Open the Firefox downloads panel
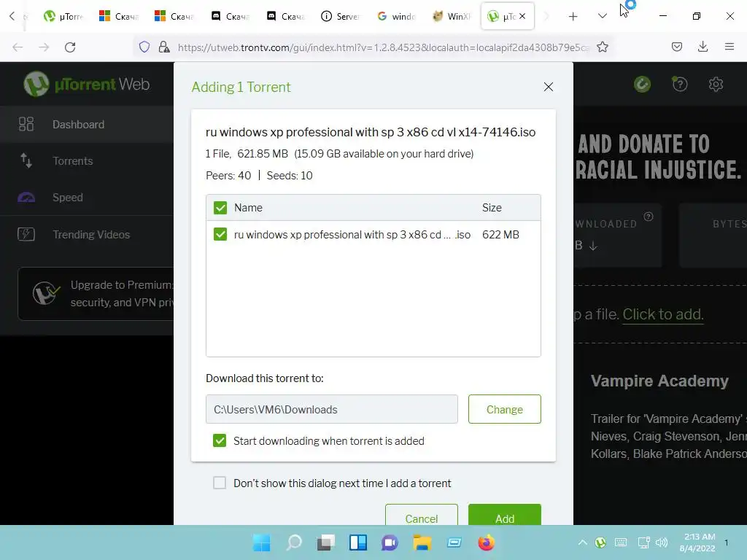 703,47
